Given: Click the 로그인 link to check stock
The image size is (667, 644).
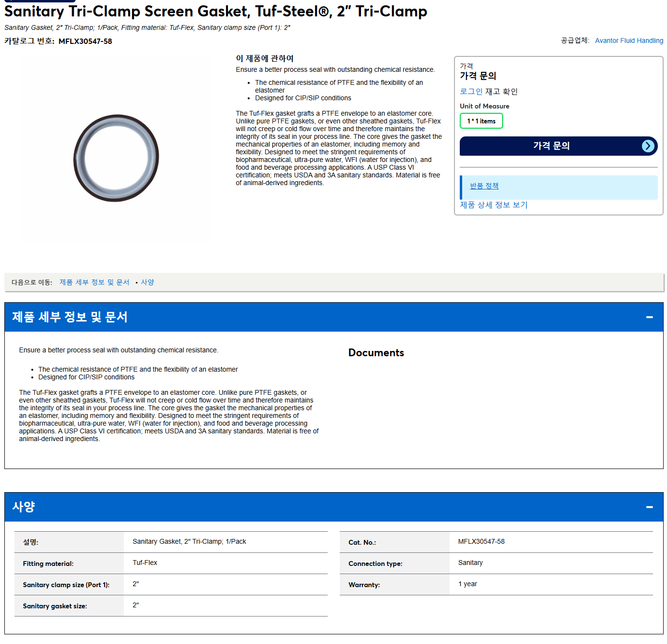Looking at the screenshot, I should click(471, 92).
